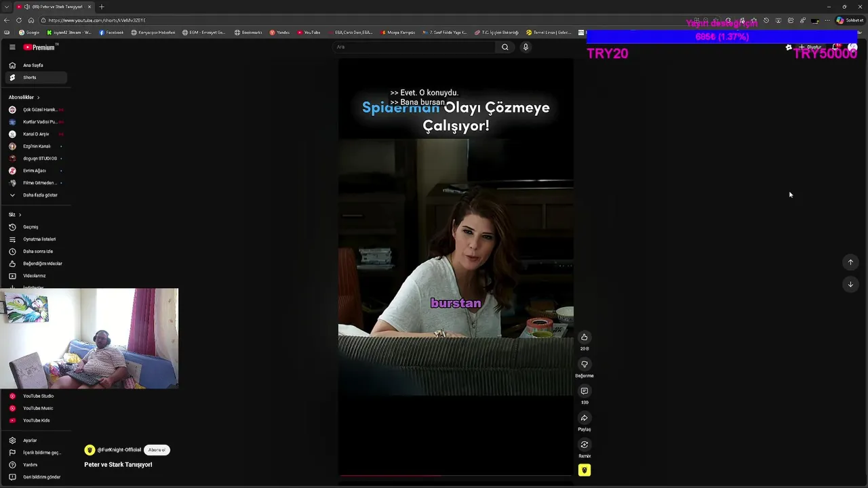Open the tab list dropdown in browser
The height and width of the screenshot is (488, 868).
[x=7, y=7]
